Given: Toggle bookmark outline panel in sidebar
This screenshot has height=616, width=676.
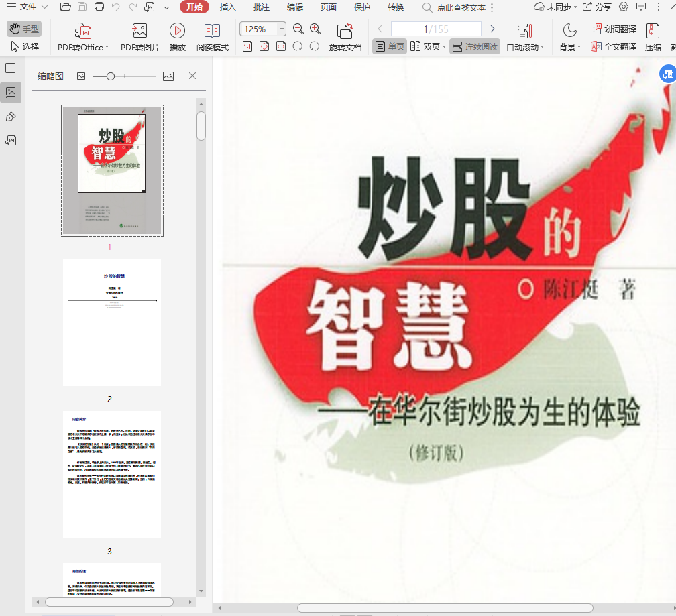Looking at the screenshot, I should coord(11,68).
